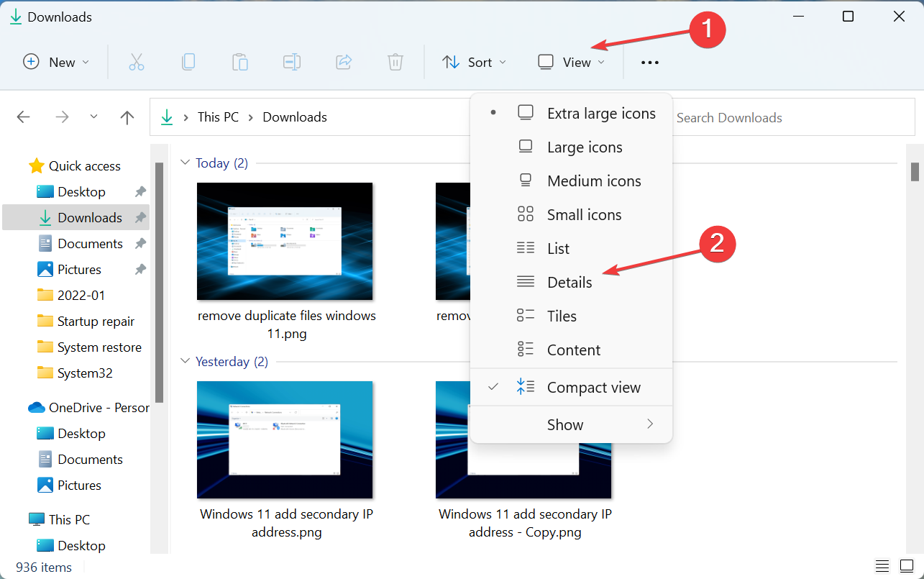The height and width of the screenshot is (579, 924).
Task: Click chevron before This PC in address bar
Action: (186, 117)
